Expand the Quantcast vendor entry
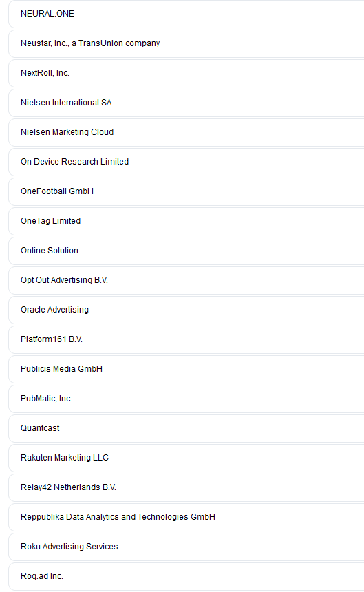The width and height of the screenshot is (364, 592). click(186, 428)
